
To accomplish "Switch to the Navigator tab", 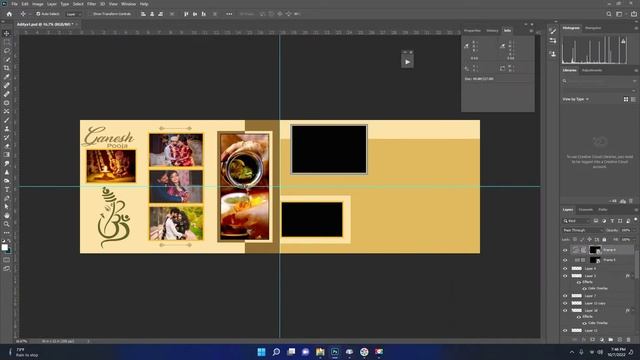I will tap(593, 28).
